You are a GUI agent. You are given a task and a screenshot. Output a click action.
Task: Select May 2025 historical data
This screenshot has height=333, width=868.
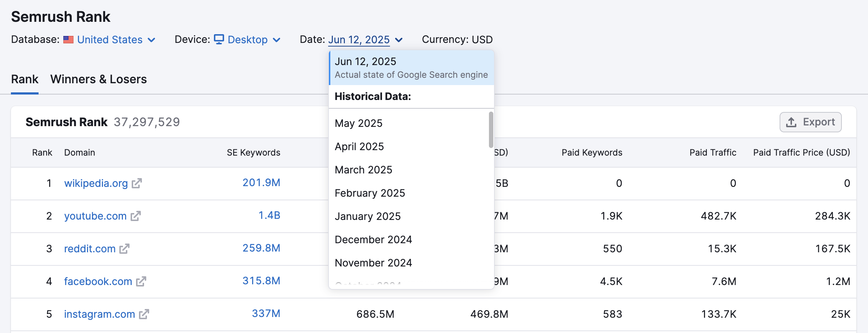tap(358, 123)
